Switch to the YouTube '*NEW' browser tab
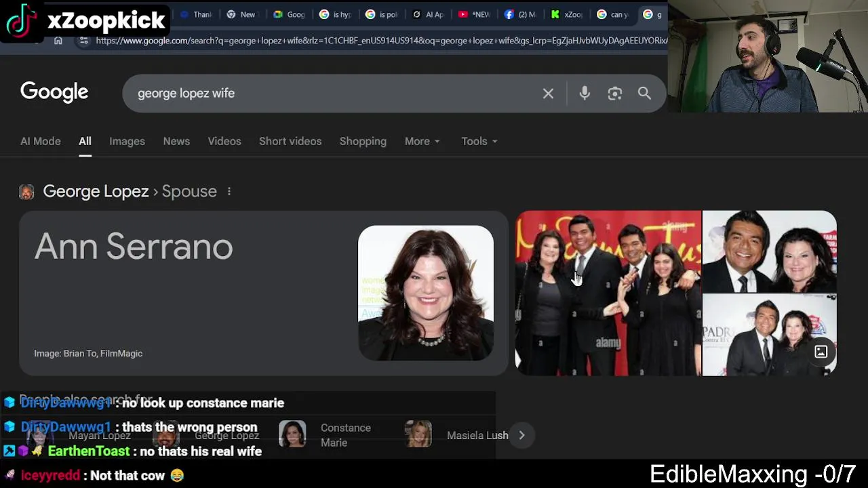 click(473, 14)
